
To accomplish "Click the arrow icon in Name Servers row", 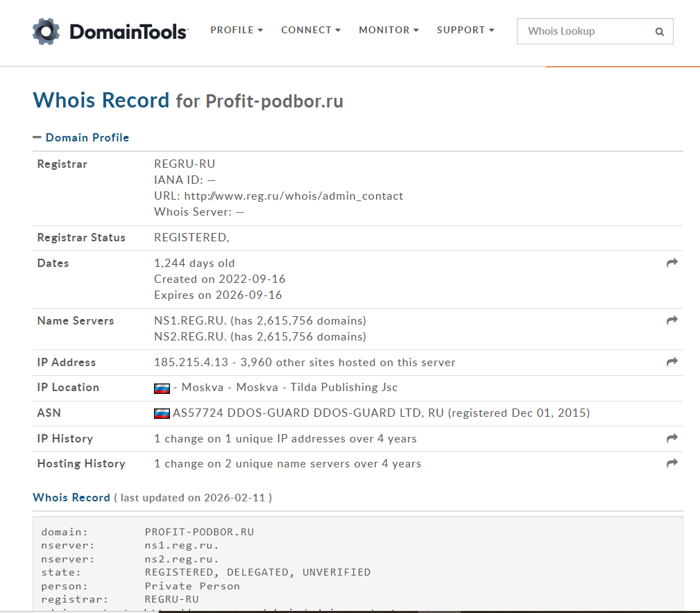I will pos(672,320).
